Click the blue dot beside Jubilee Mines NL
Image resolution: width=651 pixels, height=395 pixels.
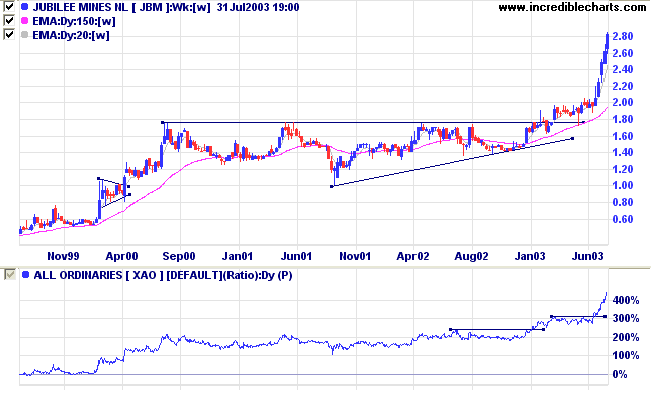pos(24,7)
